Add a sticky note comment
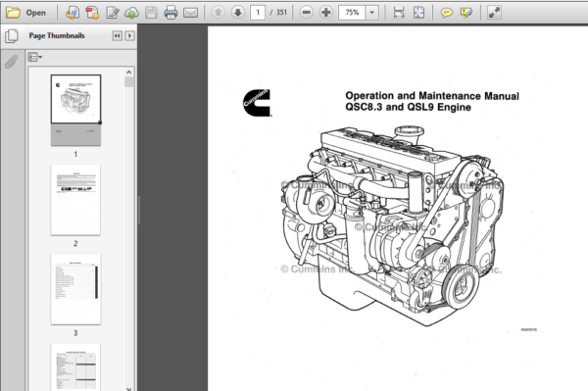588x391 pixels. 446,13
